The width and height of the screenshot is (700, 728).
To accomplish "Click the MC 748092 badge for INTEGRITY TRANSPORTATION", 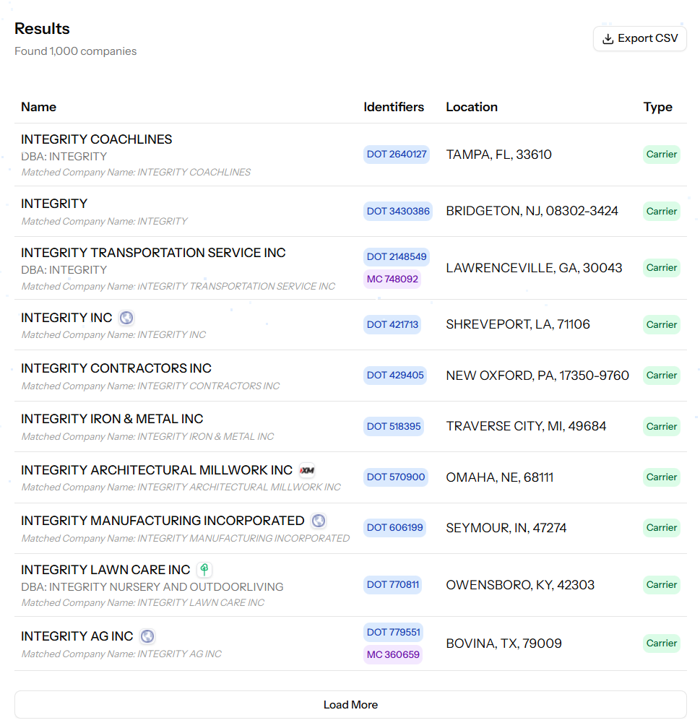I will [x=392, y=279].
